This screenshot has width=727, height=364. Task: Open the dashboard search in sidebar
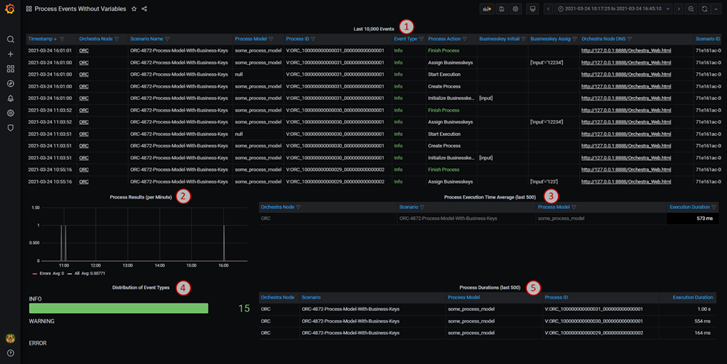pyautogui.click(x=10, y=39)
